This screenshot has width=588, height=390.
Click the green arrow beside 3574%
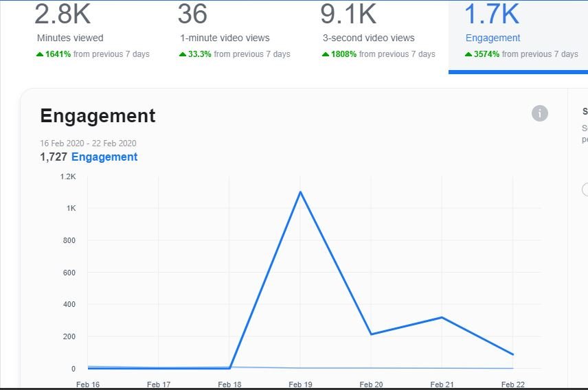coord(468,54)
